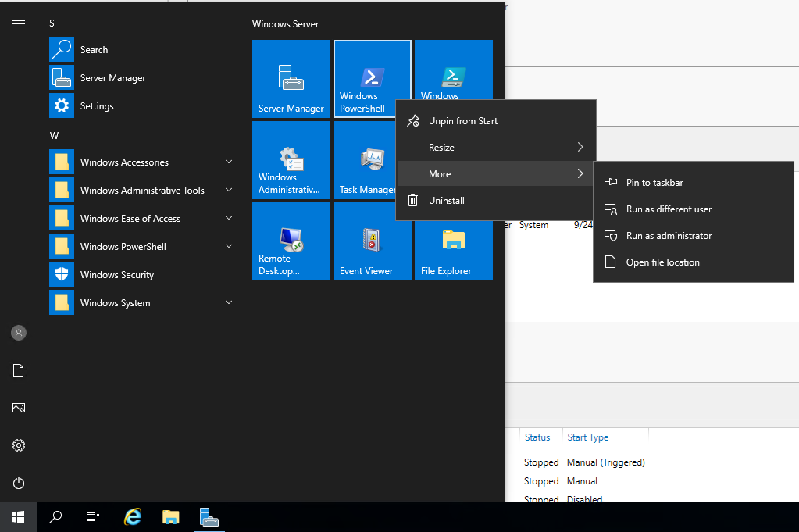Launch Internet Explorer from the taskbar
The image size is (799, 532).
point(133,516)
